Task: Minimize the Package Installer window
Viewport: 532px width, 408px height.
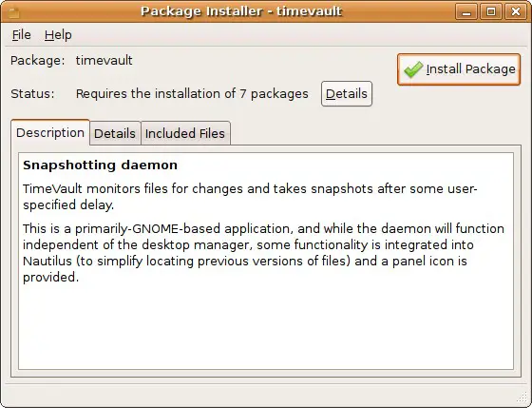Action: [466, 12]
